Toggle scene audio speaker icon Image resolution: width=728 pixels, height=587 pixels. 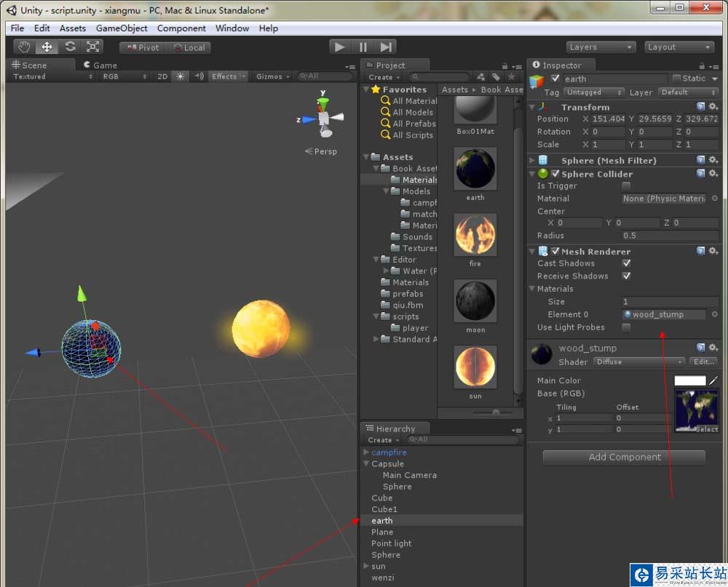click(199, 76)
